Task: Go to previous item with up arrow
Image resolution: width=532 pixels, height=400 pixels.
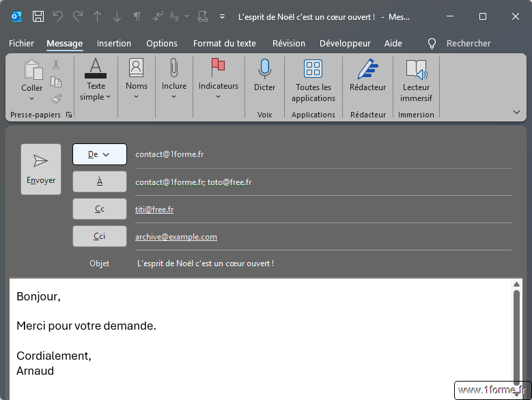Action: pyautogui.click(x=98, y=16)
